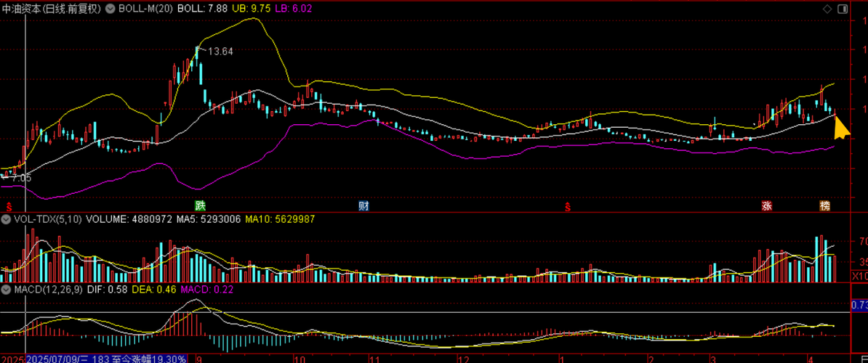The width and height of the screenshot is (868, 363).
Task: Open the VOL-TDX indicator dropdown arrow
Action: click(x=6, y=219)
